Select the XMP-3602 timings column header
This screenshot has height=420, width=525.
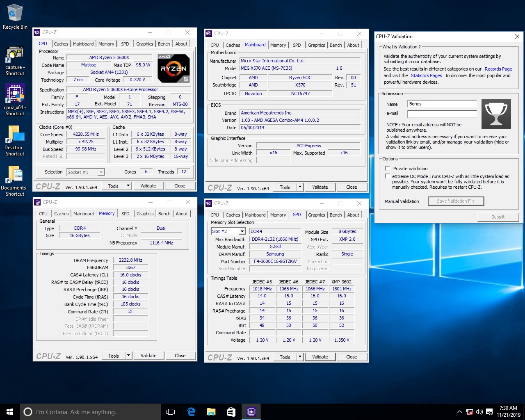341,282
